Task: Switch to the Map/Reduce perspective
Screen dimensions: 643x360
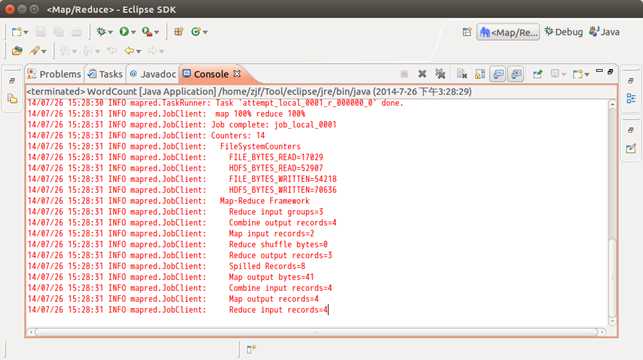Action: pyautogui.click(x=508, y=32)
